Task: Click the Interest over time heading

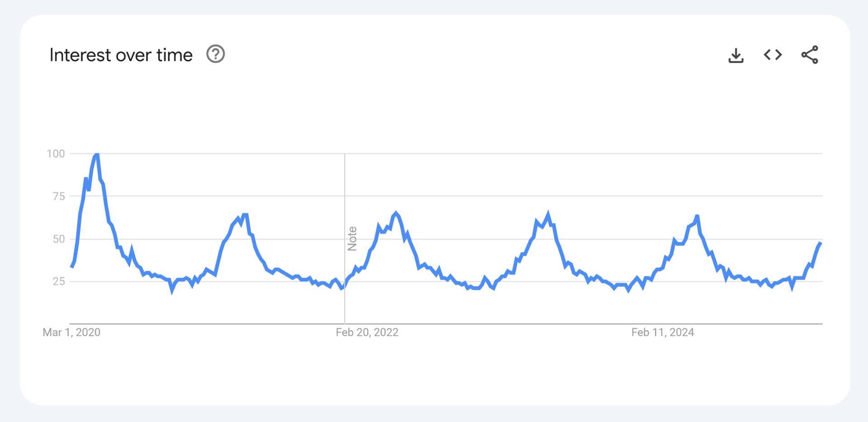Action: pyautogui.click(x=121, y=55)
